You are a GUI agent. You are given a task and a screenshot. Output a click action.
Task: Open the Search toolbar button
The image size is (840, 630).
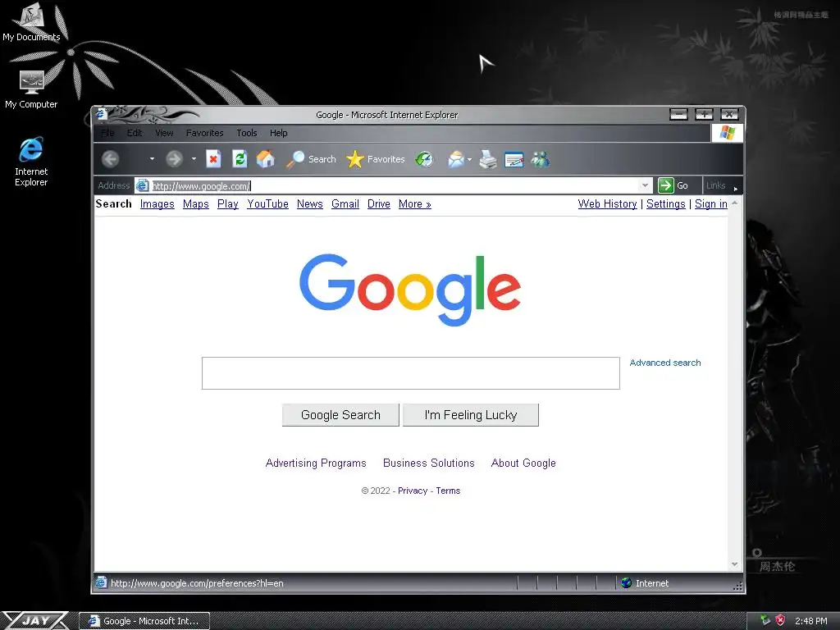pos(311,159)
